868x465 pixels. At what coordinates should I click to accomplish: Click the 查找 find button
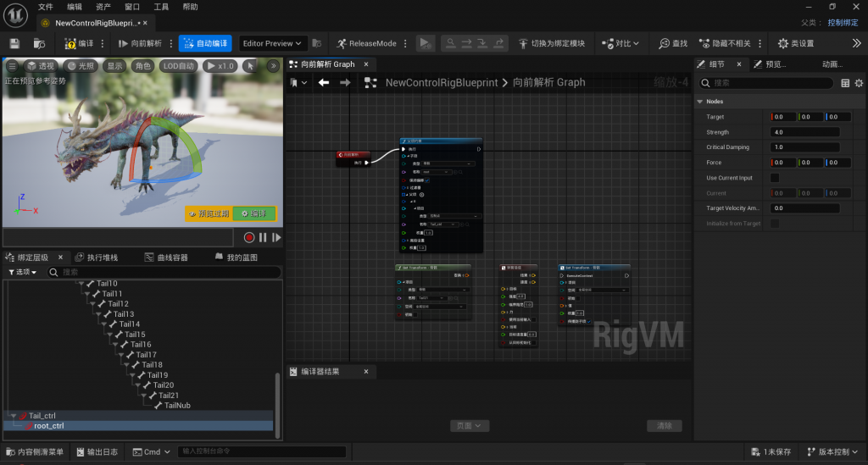[672, 43]
